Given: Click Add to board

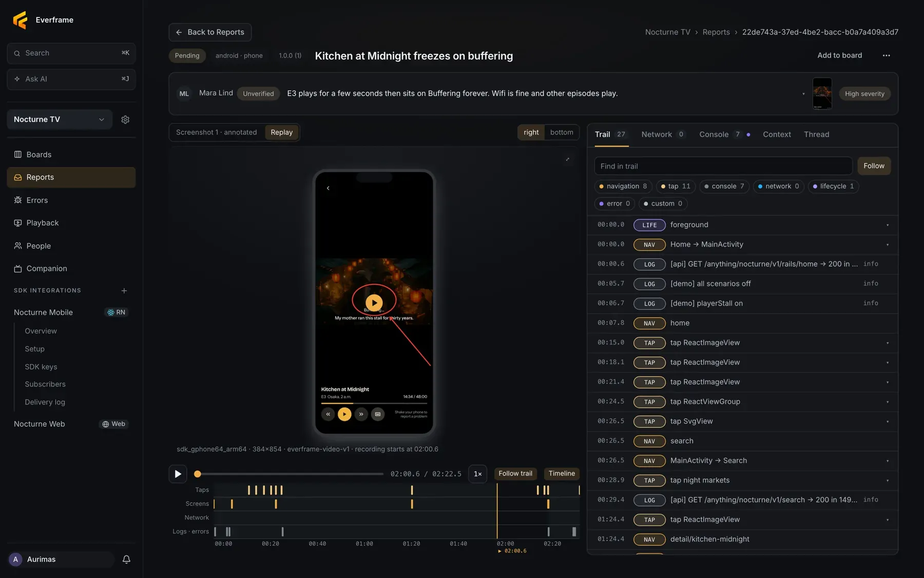Looking at the screenshot, I should [x=839, y=55].
